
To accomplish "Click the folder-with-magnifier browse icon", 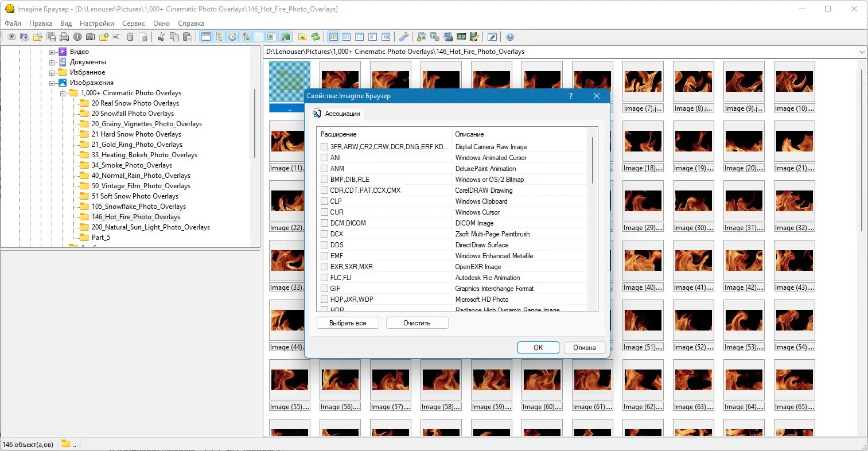I will pyautogui.click(x=38, y=37).
